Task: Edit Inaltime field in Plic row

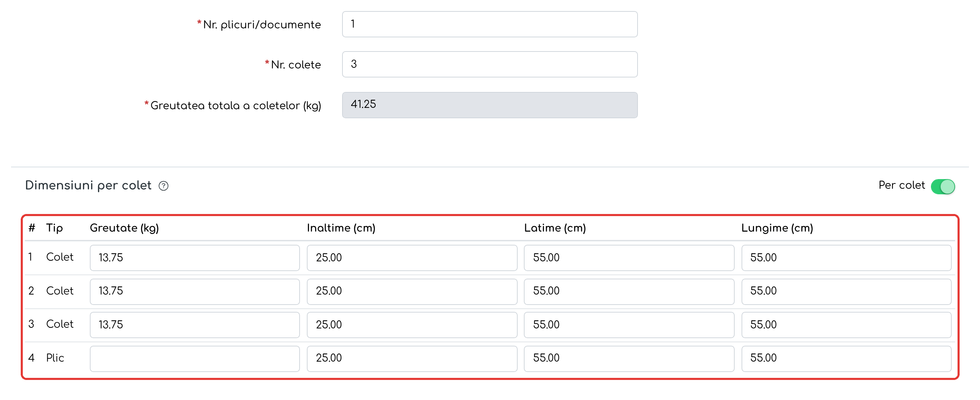Action: [x=412, y=359]
